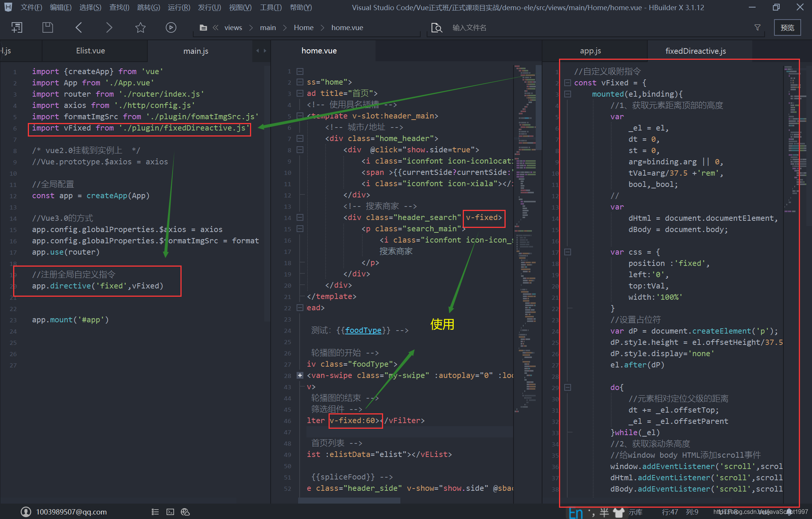This screenshot has width=812, height=519.
Task: Open the 发行(U) menu
Action: [209, 8]
